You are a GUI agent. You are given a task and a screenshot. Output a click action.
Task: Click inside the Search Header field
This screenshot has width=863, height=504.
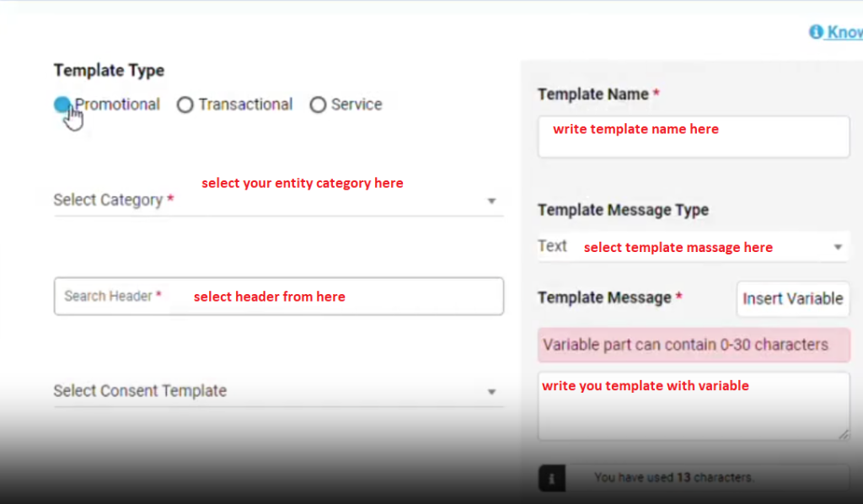(278, 296)
